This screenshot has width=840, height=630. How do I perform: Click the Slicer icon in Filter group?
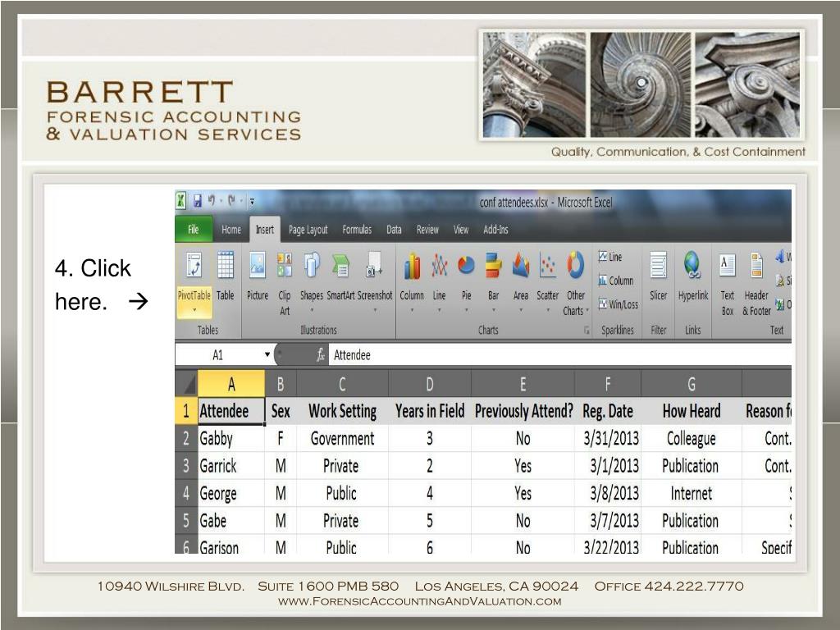tap(659, 265)
